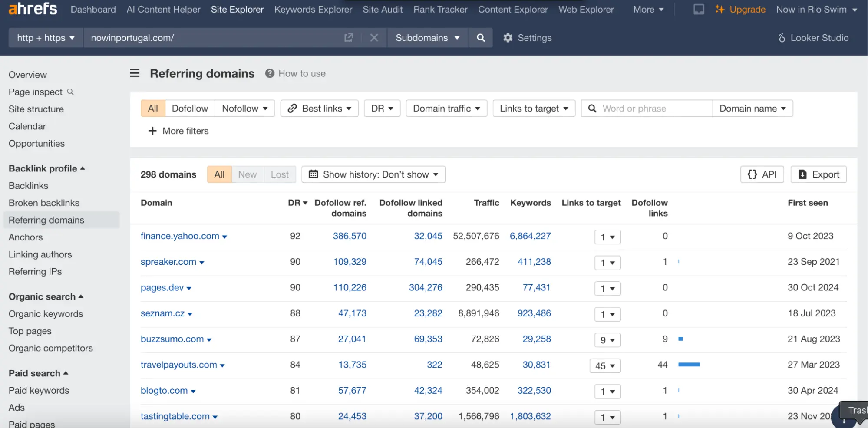This screenshot has height=428, width=868.
Task: Open More menu in top navigation
Action: 648,9
